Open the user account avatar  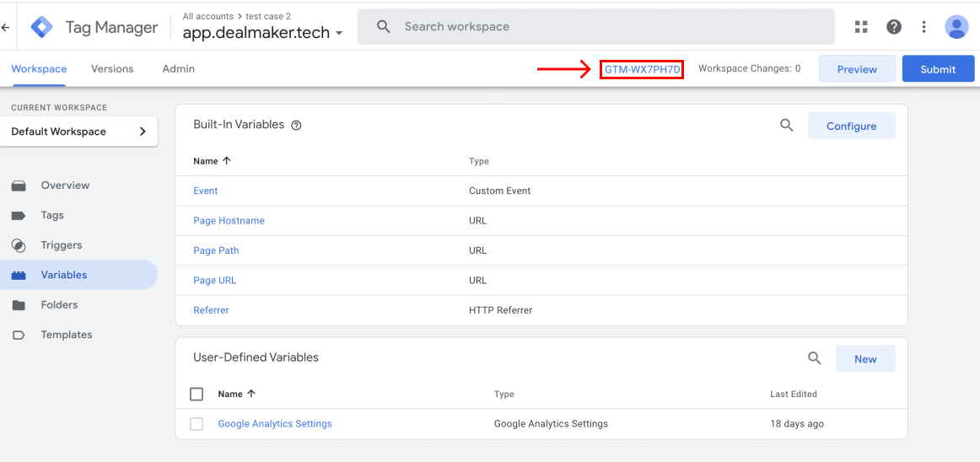click(x=956, y=27)
